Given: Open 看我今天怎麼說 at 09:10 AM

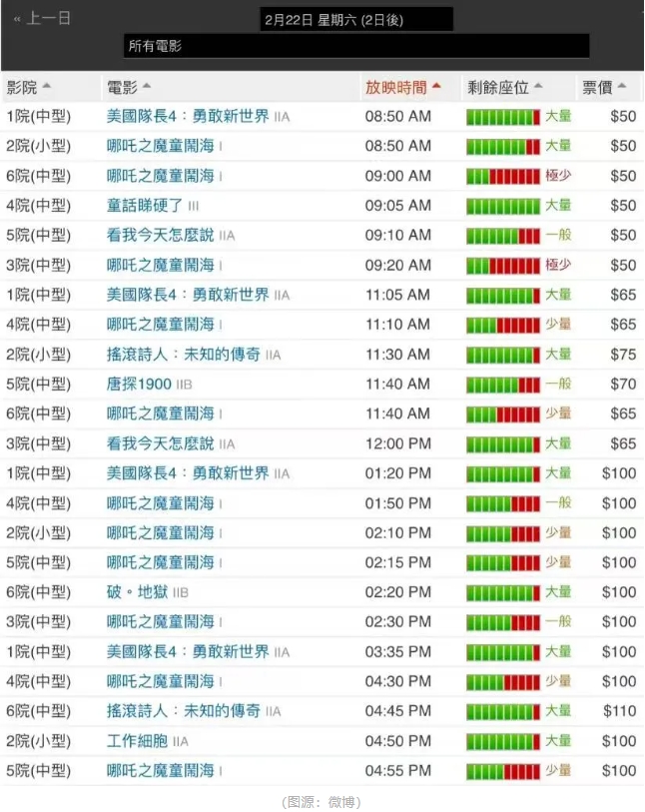Looking at the screenshot, I should 161,235.
